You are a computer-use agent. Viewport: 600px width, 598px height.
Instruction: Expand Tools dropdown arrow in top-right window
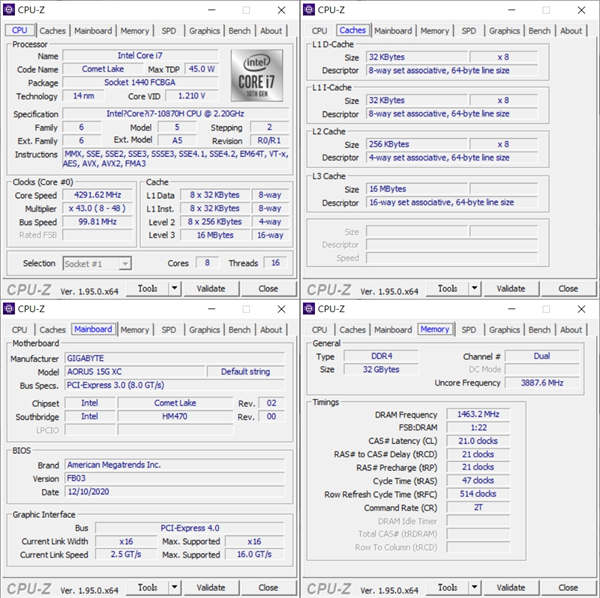tap(474, 288)
